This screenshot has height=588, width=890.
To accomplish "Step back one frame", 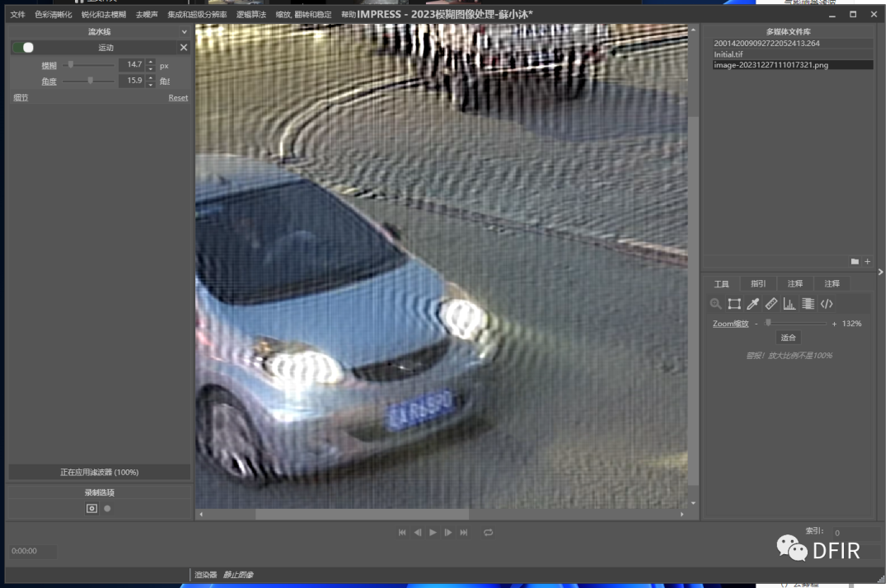I will click(x=418, y=533).
